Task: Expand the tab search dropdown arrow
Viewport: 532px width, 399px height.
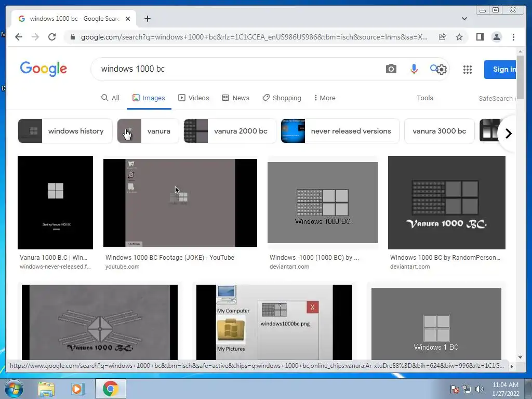Action: click(464, 19)
